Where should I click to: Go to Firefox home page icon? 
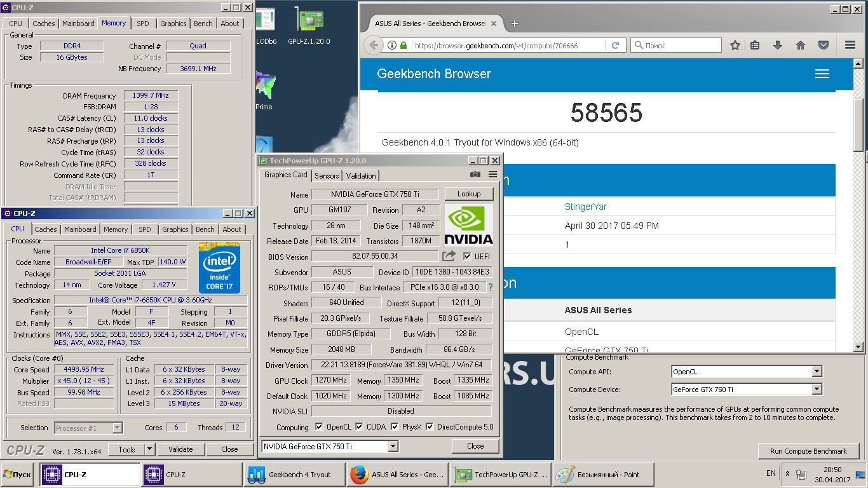click(801, 45)
